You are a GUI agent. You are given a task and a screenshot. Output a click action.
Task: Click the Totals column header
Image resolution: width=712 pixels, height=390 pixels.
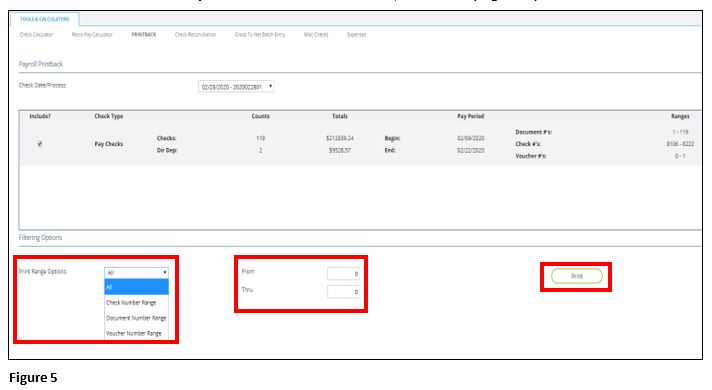[340, 116]
